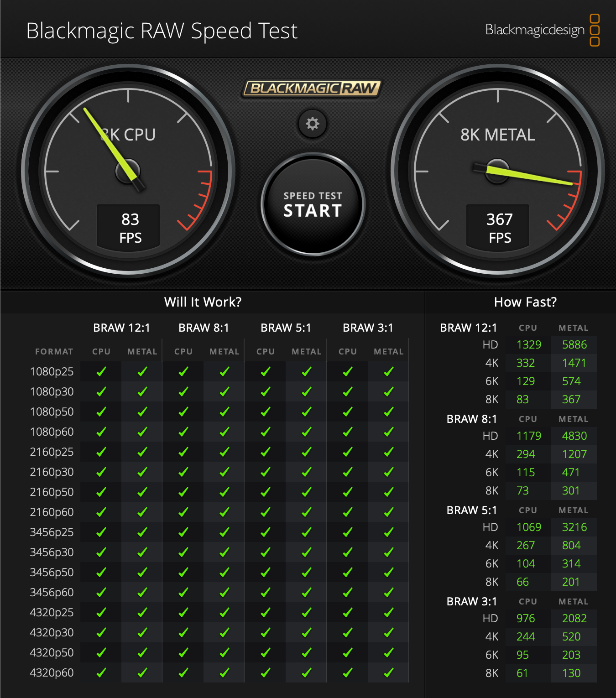Click the BRAW 5:1 HD METAL value 3216
The image size is (616, 698).
(x=574, y=527)
